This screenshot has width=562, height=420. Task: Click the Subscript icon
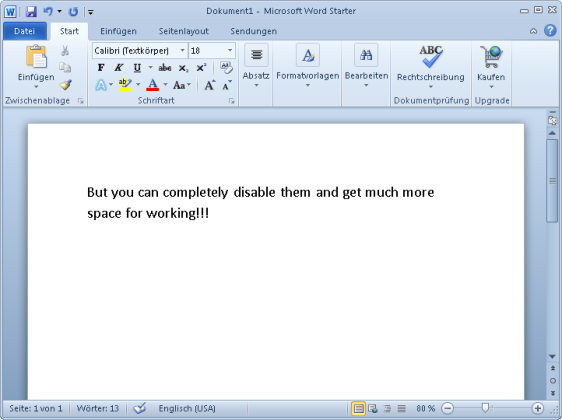(x=183, y=68)
